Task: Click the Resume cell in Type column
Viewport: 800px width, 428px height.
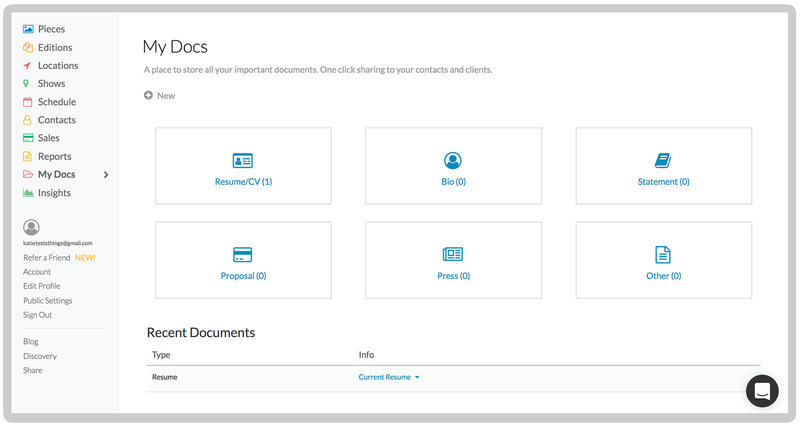Action: [165, 377]
